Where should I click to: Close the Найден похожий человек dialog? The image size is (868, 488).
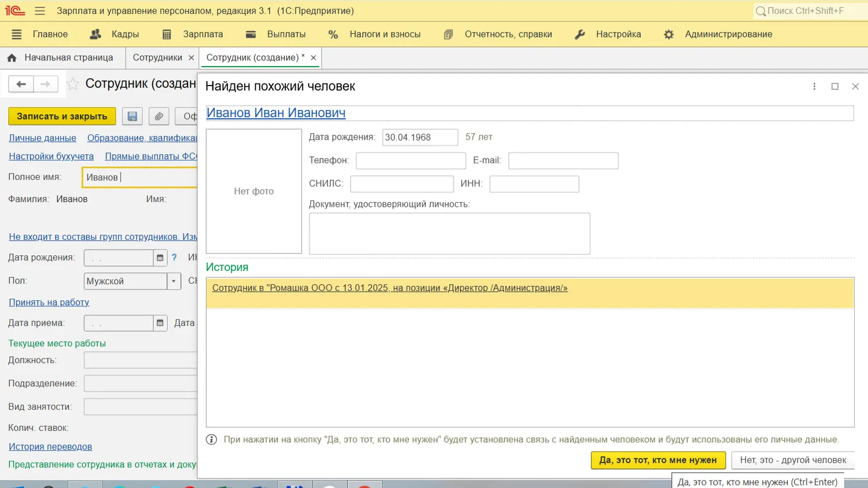855,86
